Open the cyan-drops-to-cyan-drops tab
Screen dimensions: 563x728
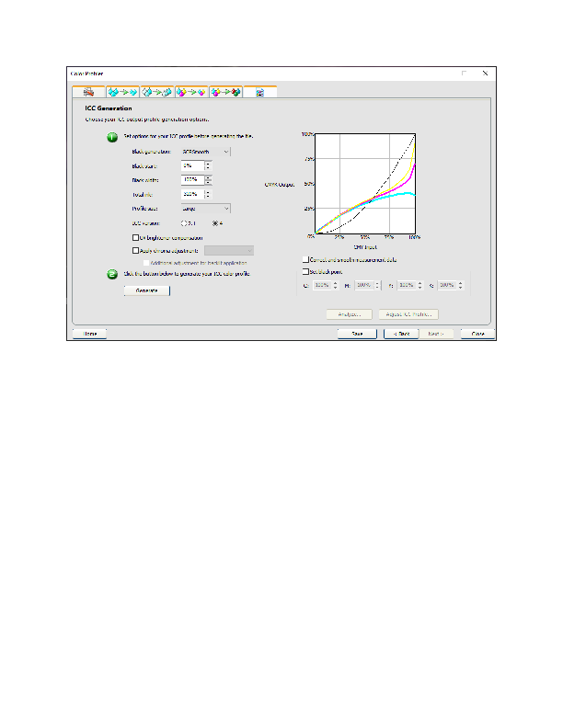pos(122,92)
